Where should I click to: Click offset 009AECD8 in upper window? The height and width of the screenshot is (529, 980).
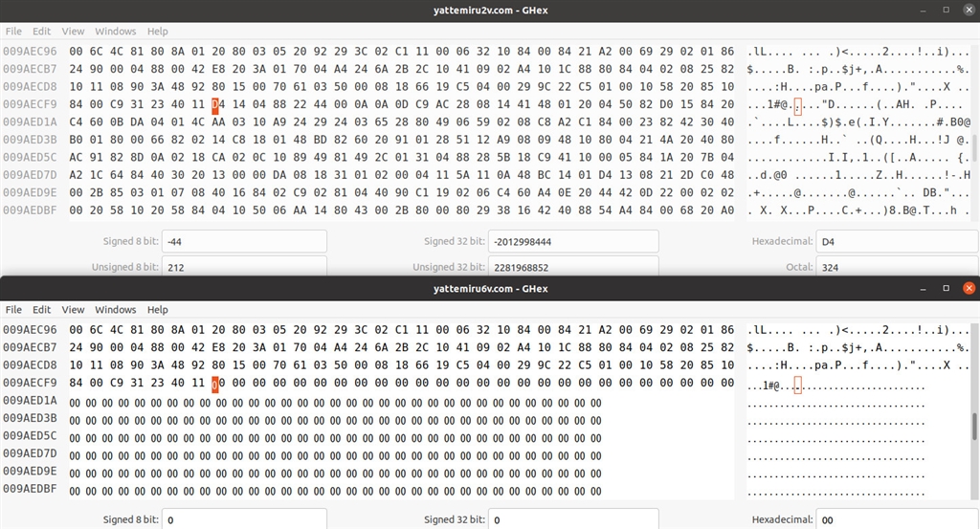click(x=30, y=86)
